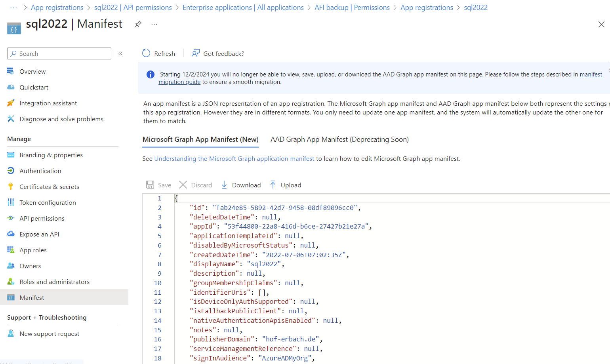
Task: Go to first App registrations breadcrumb
Action: point(57,8)
